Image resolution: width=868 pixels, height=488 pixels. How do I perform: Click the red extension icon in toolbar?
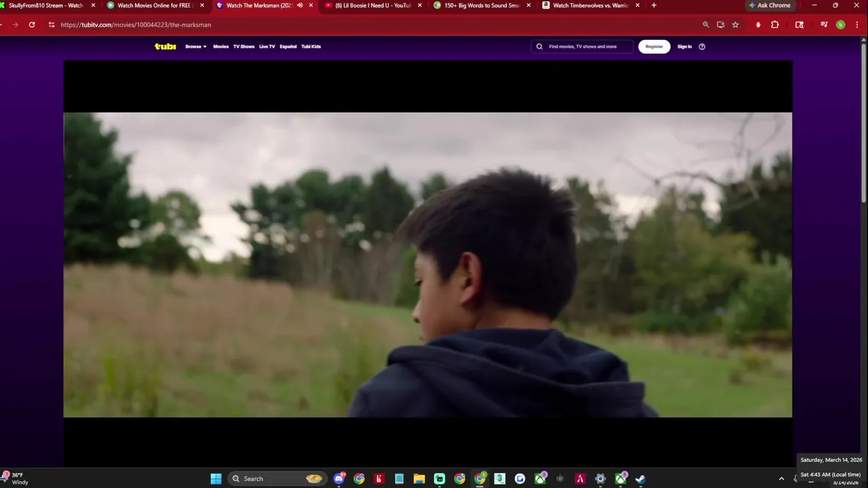click(758, 24)
